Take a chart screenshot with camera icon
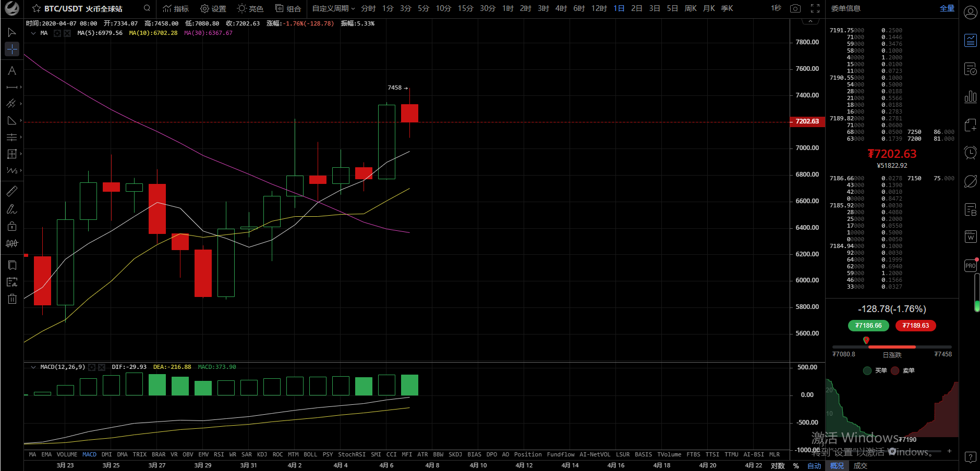The height and width of the screenshot is (471, 980). click(x=795, y=8)
